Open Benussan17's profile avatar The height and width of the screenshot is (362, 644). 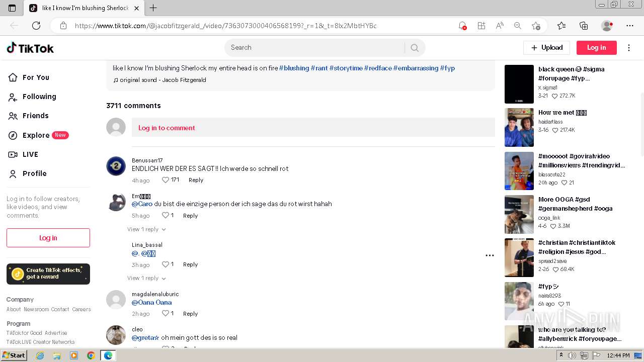tap(116, 166)
